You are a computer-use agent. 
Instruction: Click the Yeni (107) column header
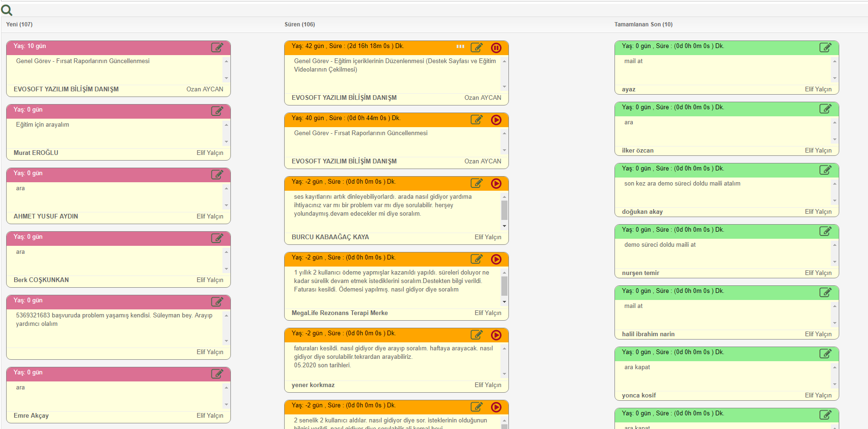pos(19,24)
